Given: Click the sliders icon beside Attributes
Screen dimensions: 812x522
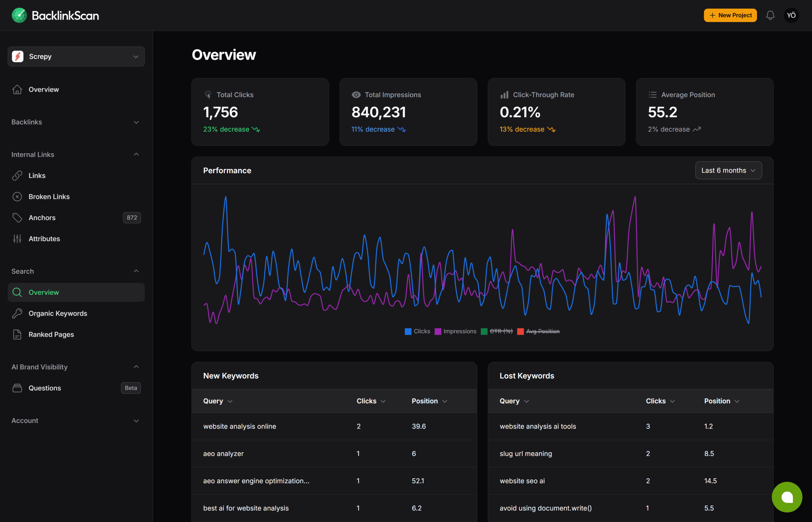Looking at the screenshot, I should tap(17, 239).
